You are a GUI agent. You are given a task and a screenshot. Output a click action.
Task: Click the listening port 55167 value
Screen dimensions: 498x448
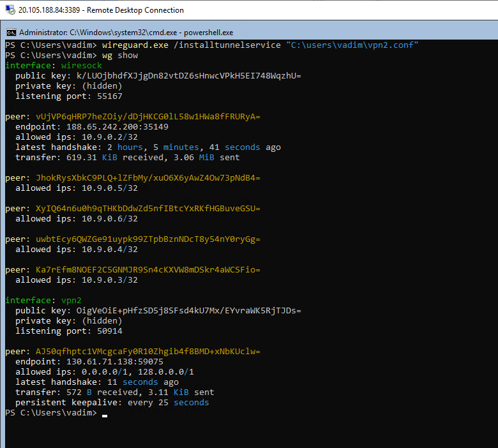click(x=110, y=96)
